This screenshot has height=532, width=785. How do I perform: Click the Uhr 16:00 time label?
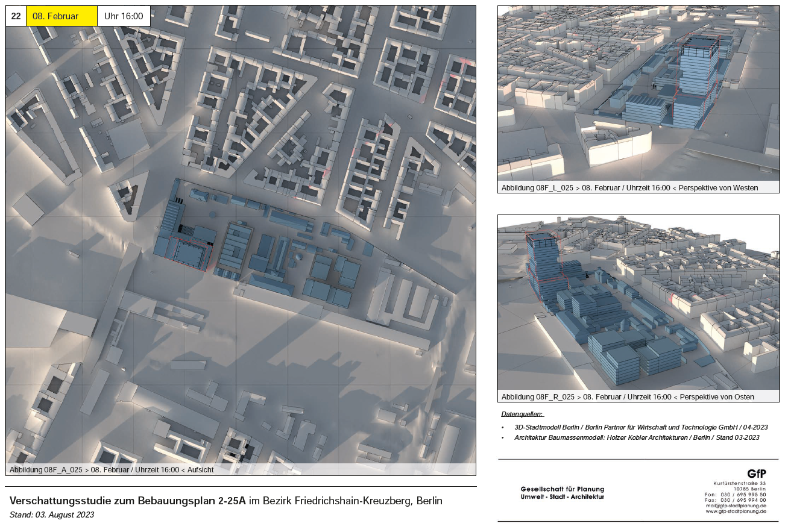[124, 16]
